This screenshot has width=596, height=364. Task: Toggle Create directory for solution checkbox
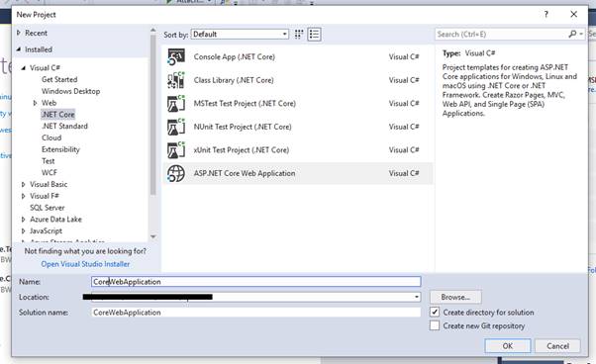[x=435, y=312]
